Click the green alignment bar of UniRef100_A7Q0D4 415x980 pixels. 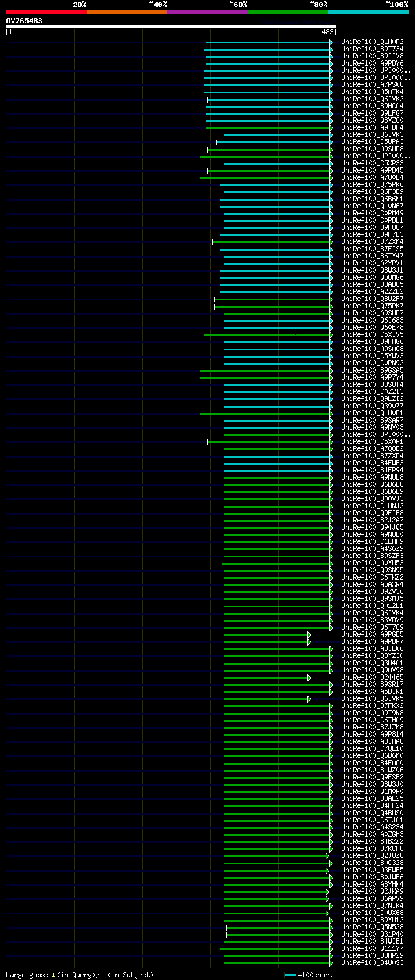(x=266, y=177)
